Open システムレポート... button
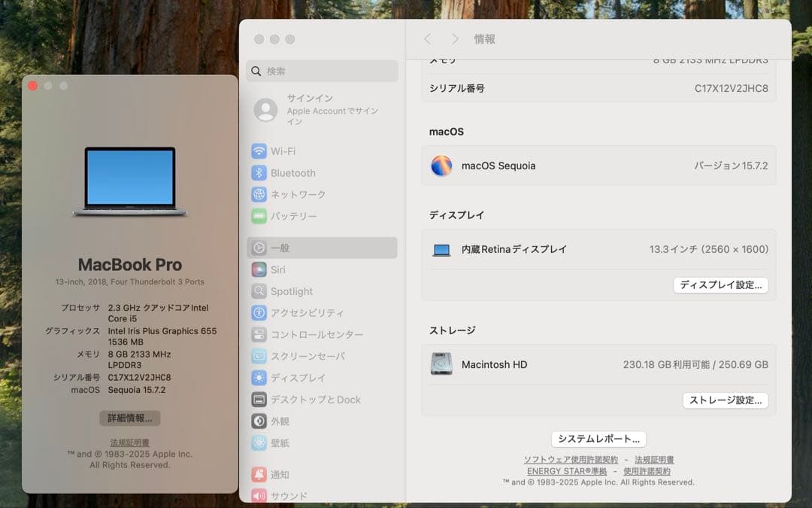Image resolution: width=812 pixels, height=508 pixels. point(598,439)
